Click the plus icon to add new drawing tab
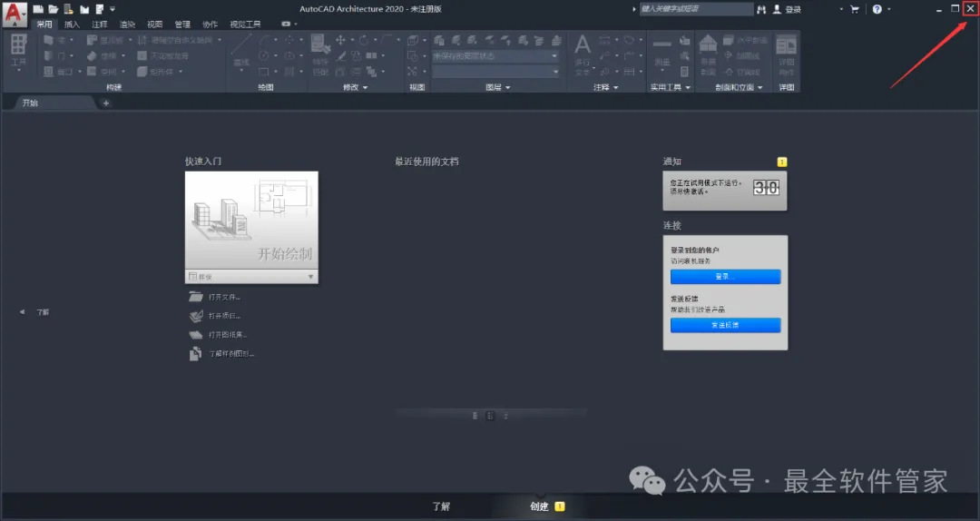Image resolution: width=980 pixels, height=521 pixels. click(105, 103)
